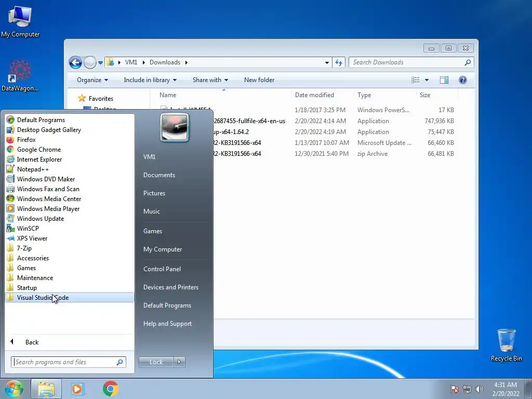This screenshot has width=532, height=399.
Task: Click the Windows Start orb
Action: click(x=14, y=389)
